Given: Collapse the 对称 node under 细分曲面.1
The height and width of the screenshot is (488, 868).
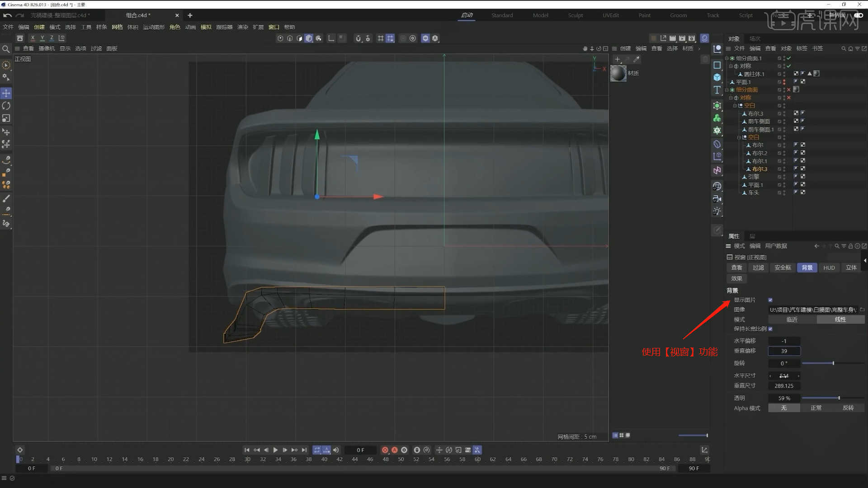Looking at the screenshot, I should click(x=731, y=66).
